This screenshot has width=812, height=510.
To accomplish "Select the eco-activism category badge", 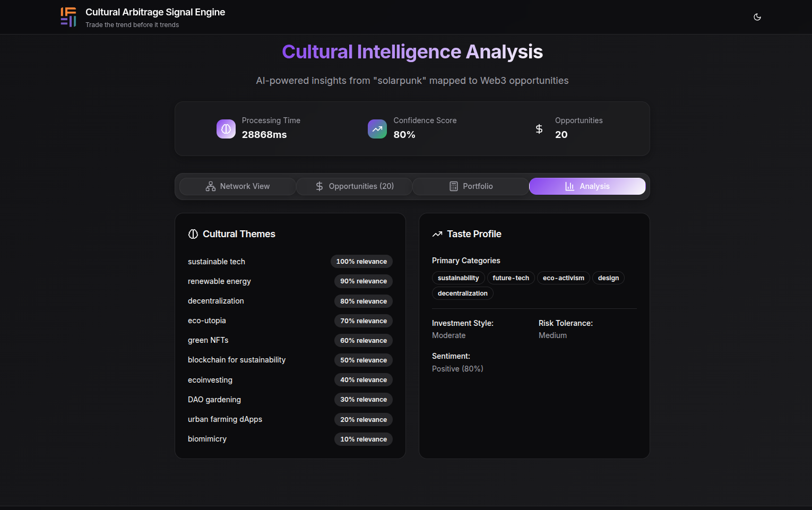I will [x=563, y=278].
